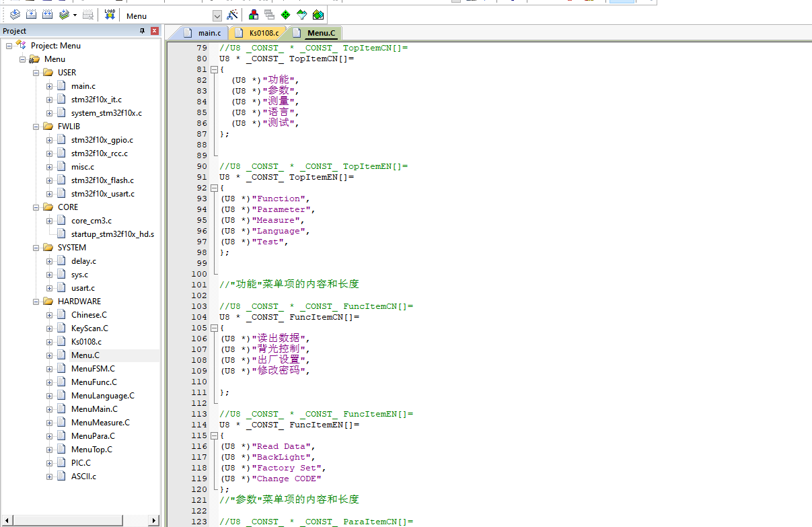Select stm32f10x_rcc.c in the project tree
Image resolution: width=812 pixels, height=527 pixels.
[x=99, y=153]
